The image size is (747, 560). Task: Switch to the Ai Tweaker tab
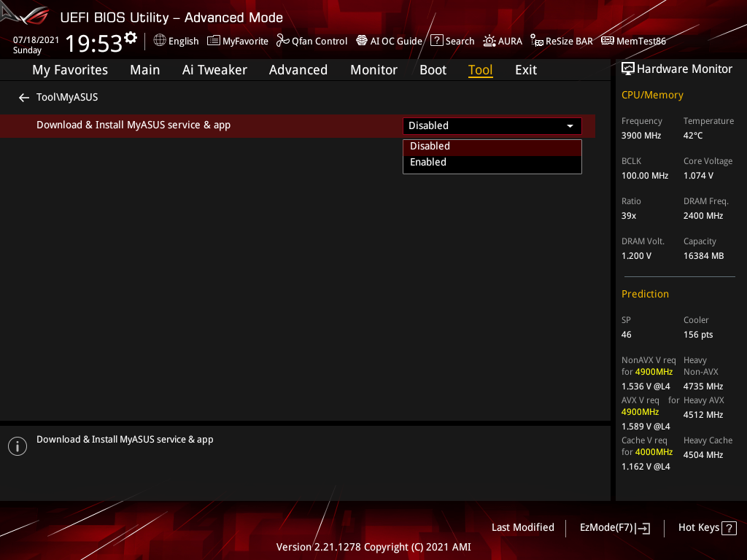click(x=214, y=69)
